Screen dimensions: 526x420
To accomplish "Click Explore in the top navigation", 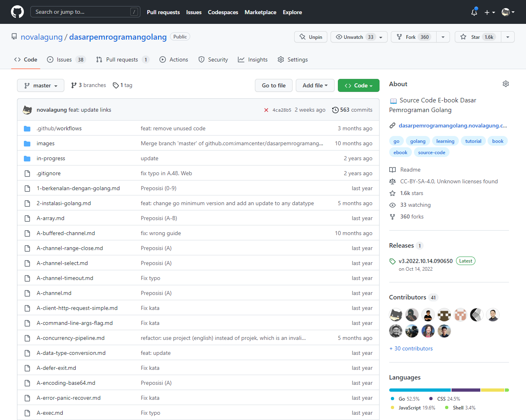I will pyautogui.click(x=293, y=12).
